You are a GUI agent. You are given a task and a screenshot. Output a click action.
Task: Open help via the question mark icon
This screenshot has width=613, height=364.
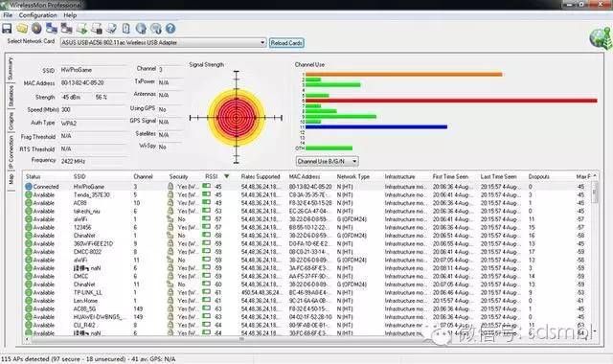tap(170, 29)
